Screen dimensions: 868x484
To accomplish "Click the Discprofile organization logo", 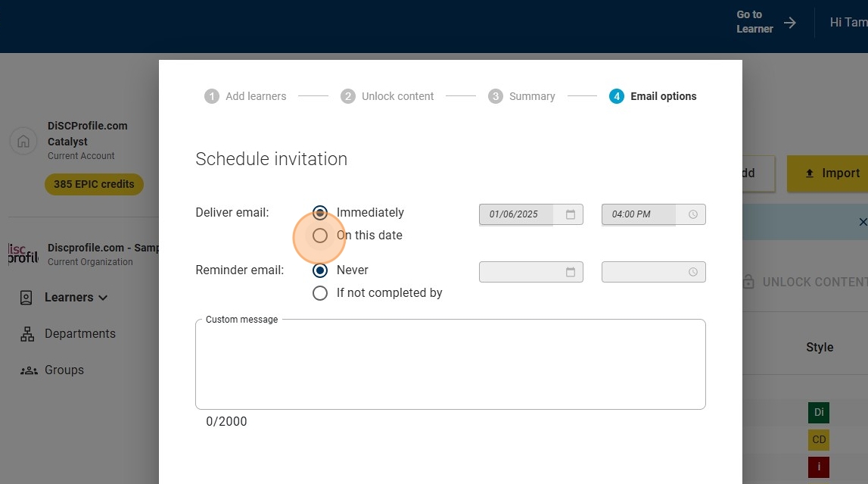I will tap(23, 254).
